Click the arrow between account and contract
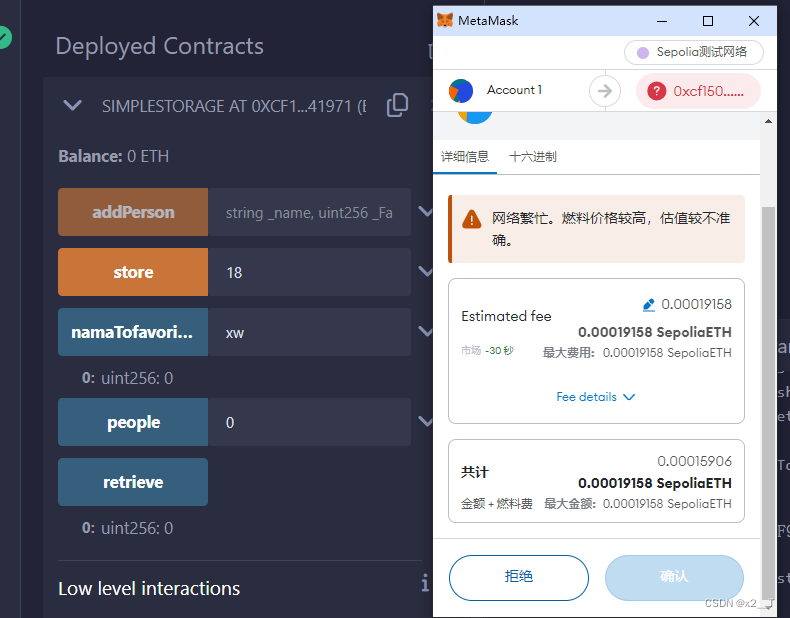The image size is (790, 618). pos(605,91)
